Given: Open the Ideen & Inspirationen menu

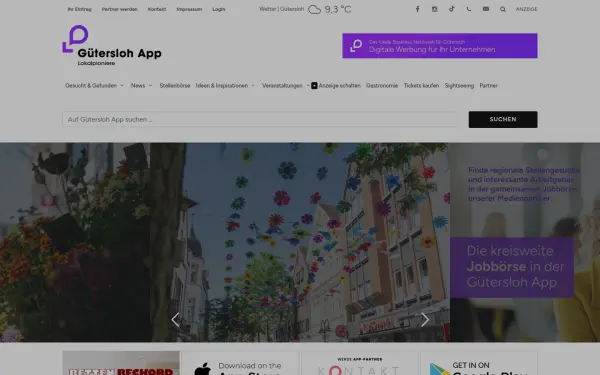Looking at the screenshot, I should [x=222, y=85].
